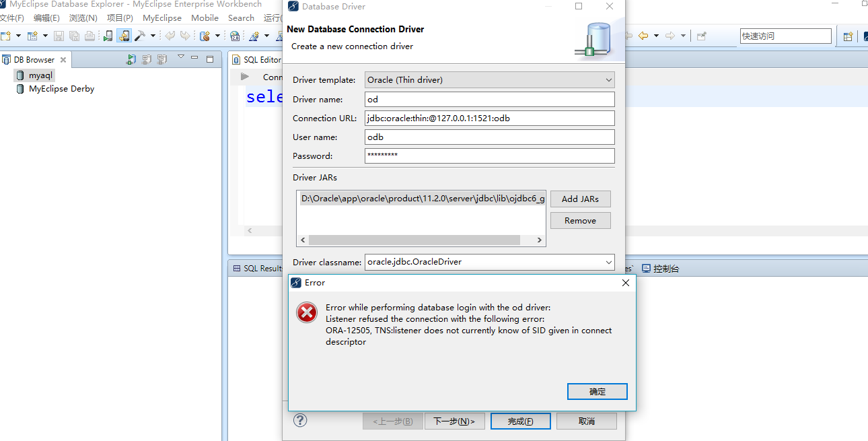The height and width of the screenshot is (441, 868).
Task: Click the new item list toolbar icon
Action: pyautogui.click(x=32, y=36)
